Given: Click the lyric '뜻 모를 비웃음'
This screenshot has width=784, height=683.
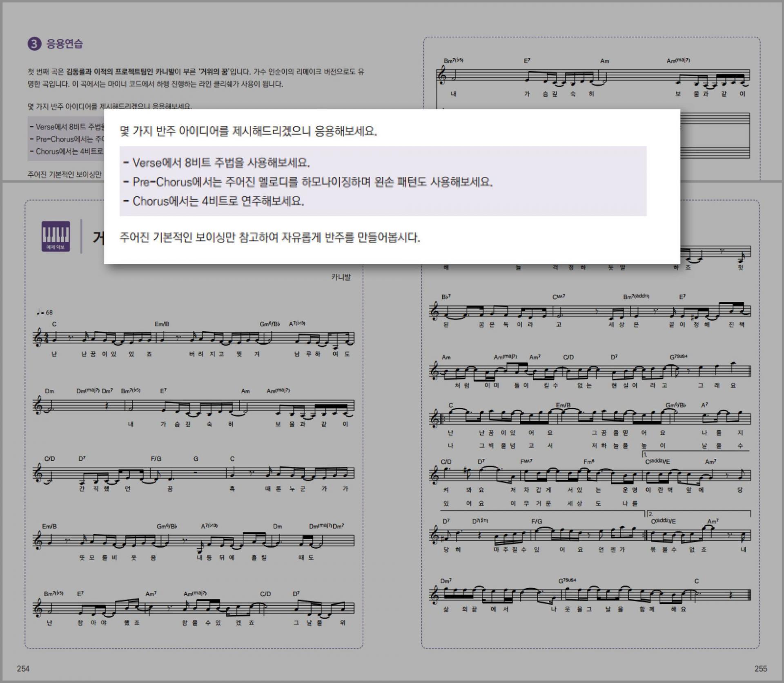Looking at the screenshot, I should [118, 558].
